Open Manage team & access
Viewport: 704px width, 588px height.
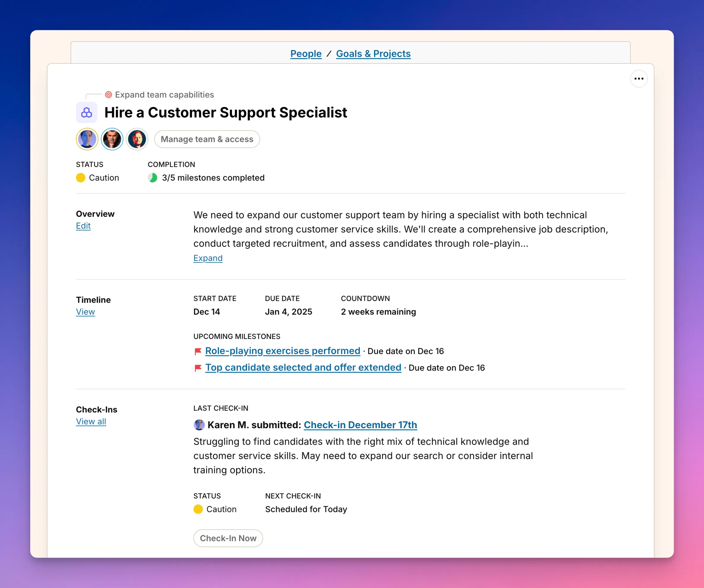coord(207,139)
